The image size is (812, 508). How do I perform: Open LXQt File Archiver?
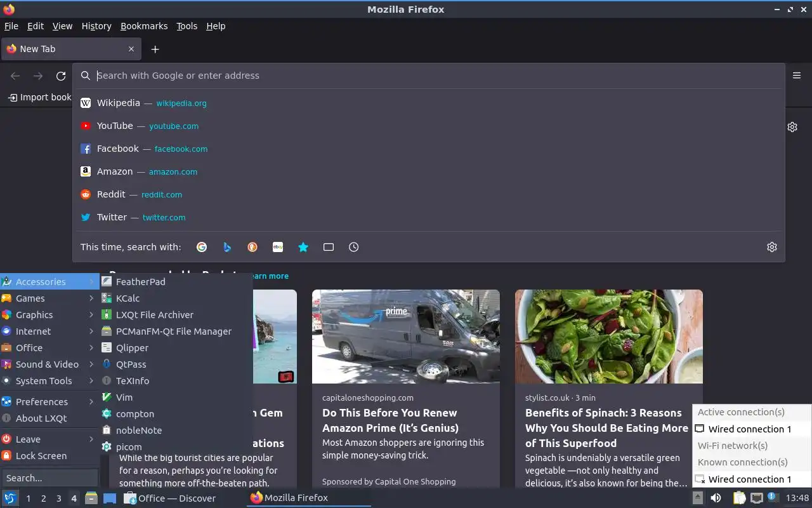(176, 314)
